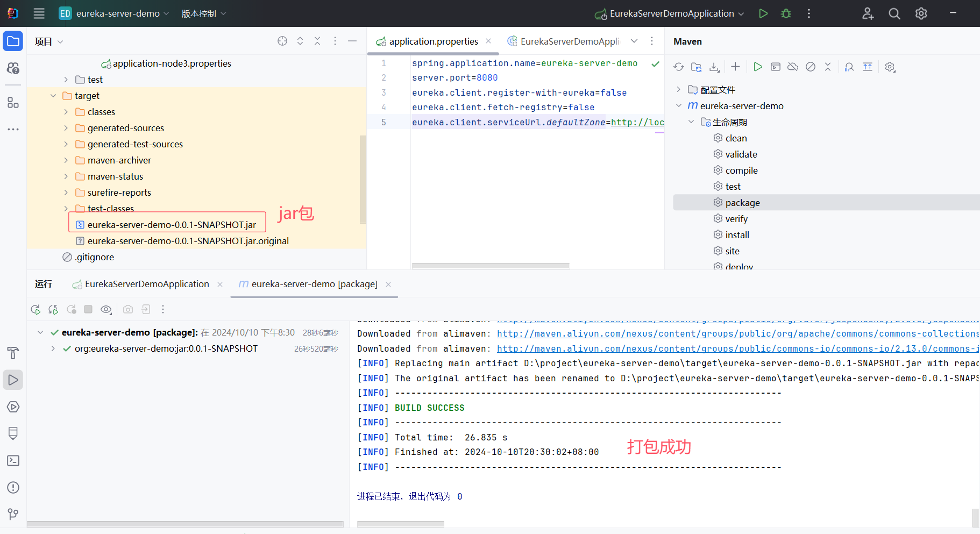Click Skip Tests mode icon in Maven toolbar
This screenshot has width=980, height=534.
811,67
